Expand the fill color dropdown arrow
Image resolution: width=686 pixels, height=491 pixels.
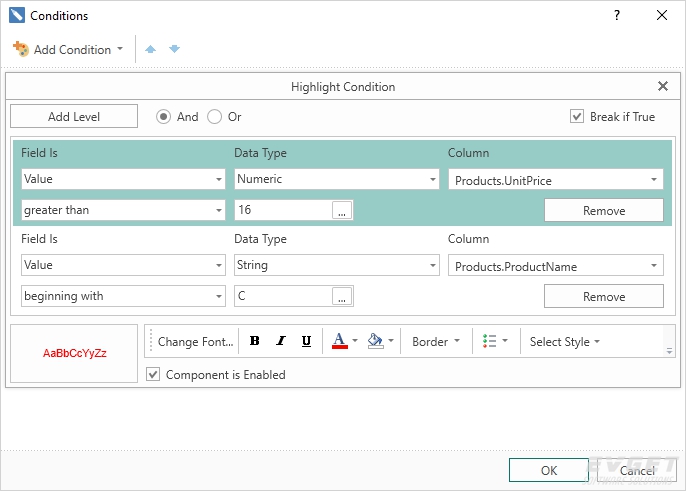[x=391, y=341]
